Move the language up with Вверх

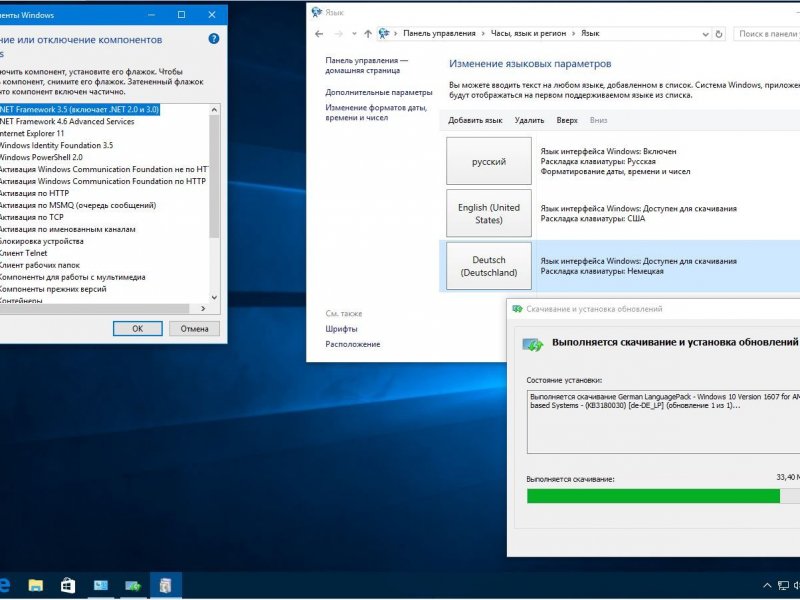567,120
